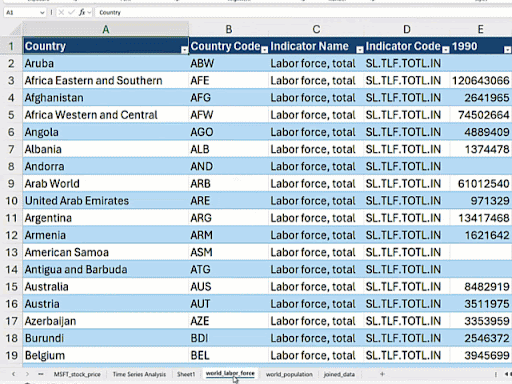Click the previous sheet arrow

point(13,374)
